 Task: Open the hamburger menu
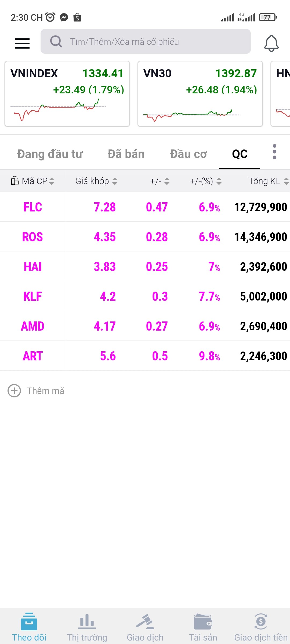[22, 43]
